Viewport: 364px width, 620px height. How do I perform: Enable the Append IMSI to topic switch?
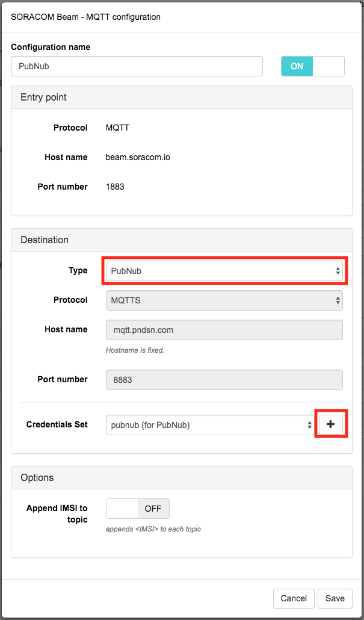[138, 509]
